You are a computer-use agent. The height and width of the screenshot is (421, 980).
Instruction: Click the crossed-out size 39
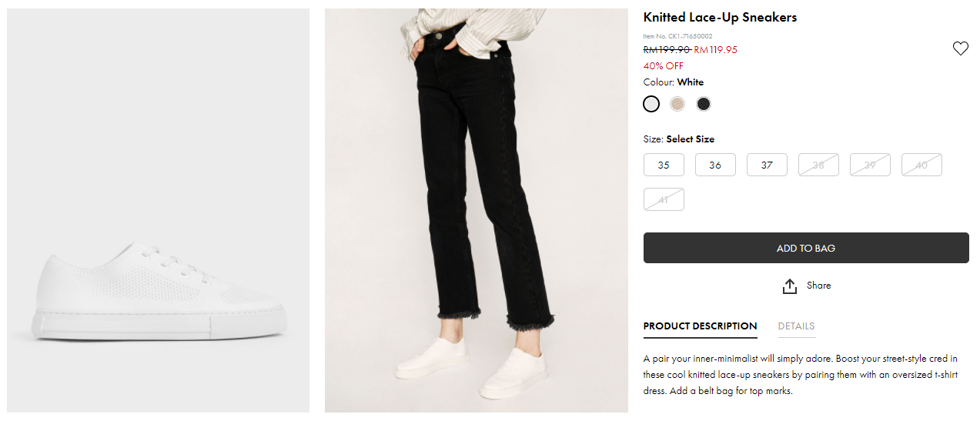click(x=870, y=165)
